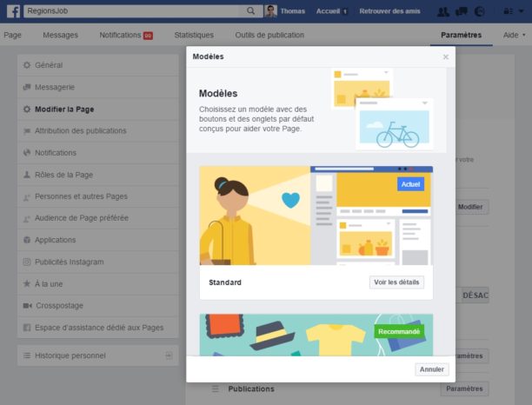Open Publicités Instagram row
Screen dimensions: 532x405
coord(97,262)
